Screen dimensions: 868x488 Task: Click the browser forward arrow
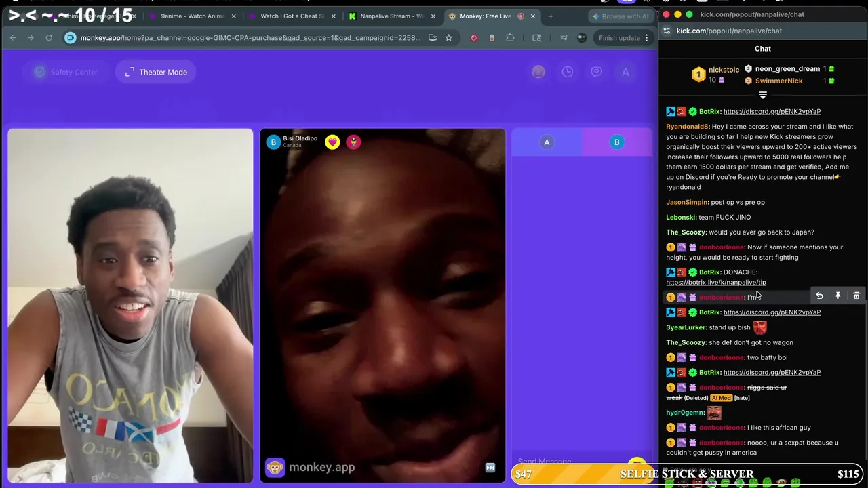pos(31,38)
